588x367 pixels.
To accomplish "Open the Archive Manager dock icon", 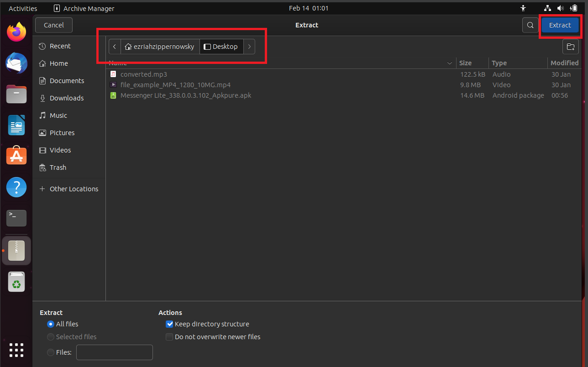I will pos(16,250).
